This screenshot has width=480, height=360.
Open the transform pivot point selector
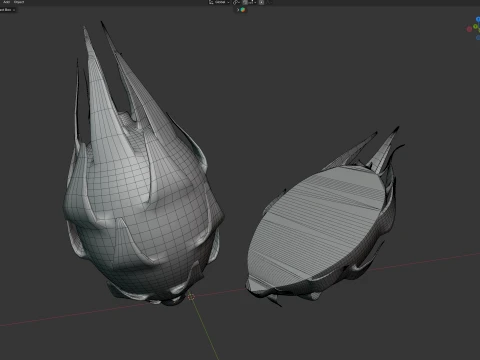pos(236,2)
